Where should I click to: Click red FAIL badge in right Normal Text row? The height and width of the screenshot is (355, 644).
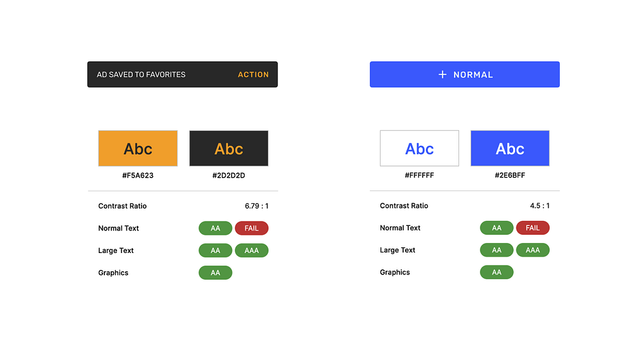[x=533, y=228]
